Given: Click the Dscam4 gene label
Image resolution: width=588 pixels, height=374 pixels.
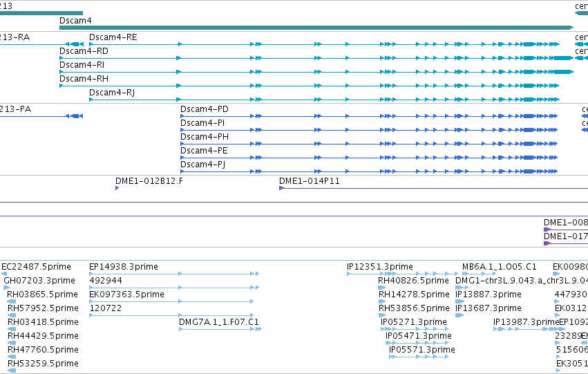Looking at the screenshot, I should pos(75,21).
